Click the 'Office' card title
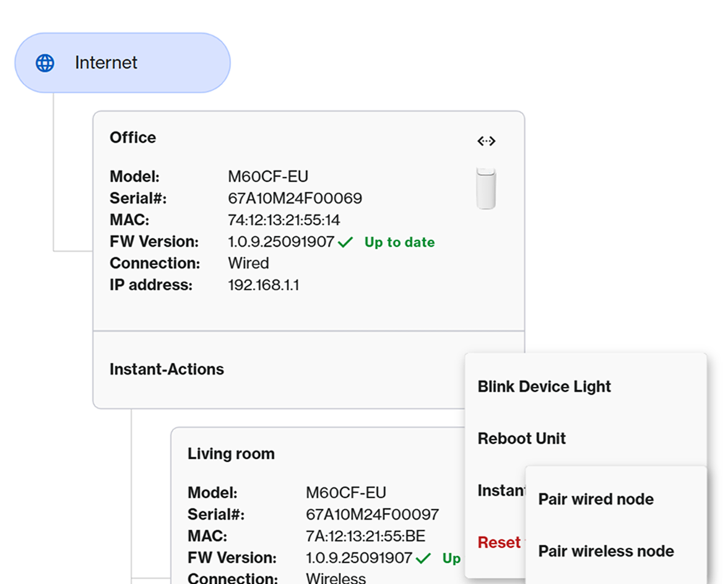Screen dimensions: 728x584 tap(132, 137)
